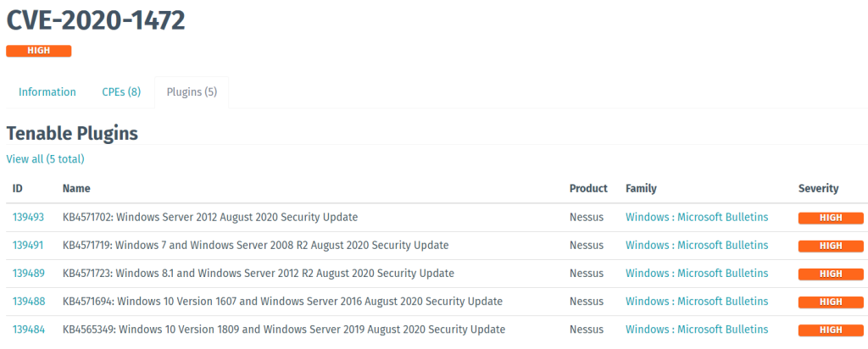Click HIGH severity badge for plugin 139489
The height and width of the screenshot is (349, 868).
831,274
